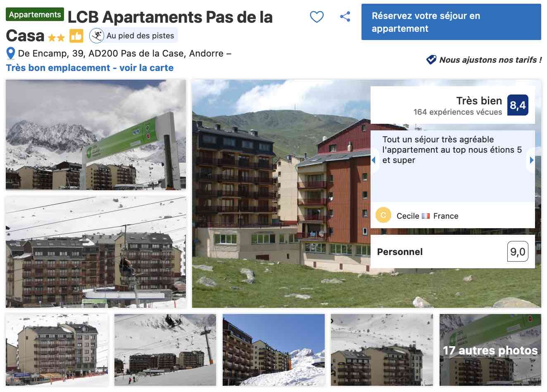The image size is (547, 392).
Task: Click the share icon
Action: (x=345, y=17)
